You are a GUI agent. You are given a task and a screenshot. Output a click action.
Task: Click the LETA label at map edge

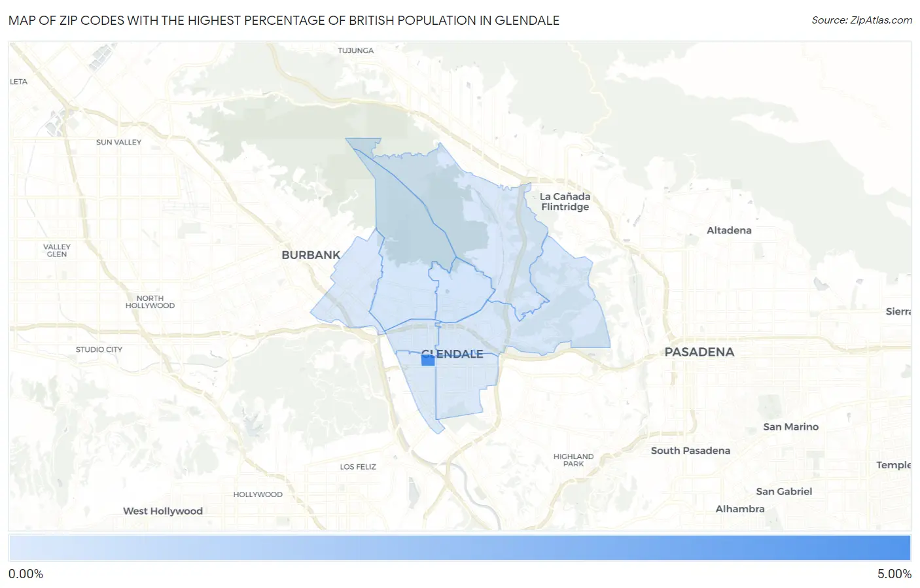(x=18, y=82)
